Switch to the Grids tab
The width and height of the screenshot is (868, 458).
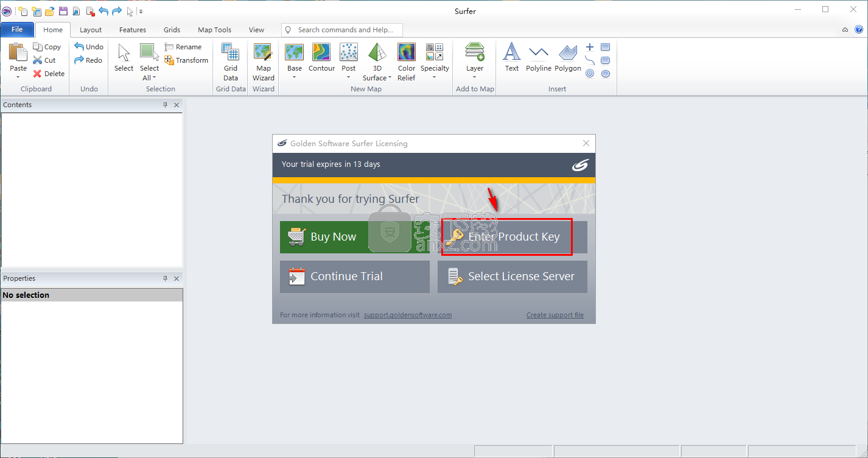coord(172,30)
